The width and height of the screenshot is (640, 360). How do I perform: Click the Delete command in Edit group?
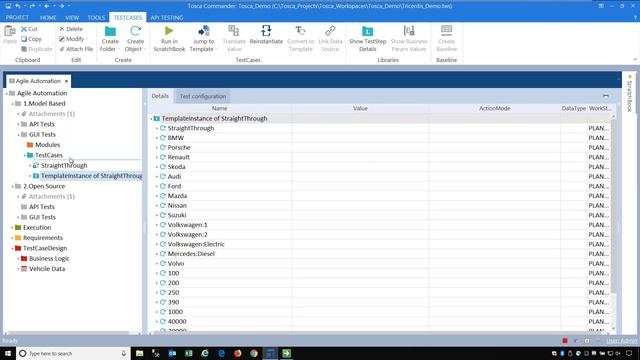coord(71,29)
